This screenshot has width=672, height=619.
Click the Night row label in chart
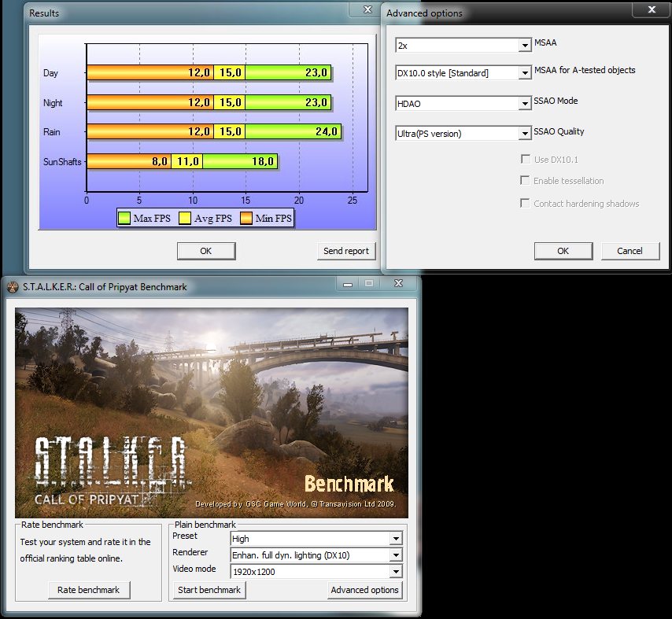(x=53, y=103)
